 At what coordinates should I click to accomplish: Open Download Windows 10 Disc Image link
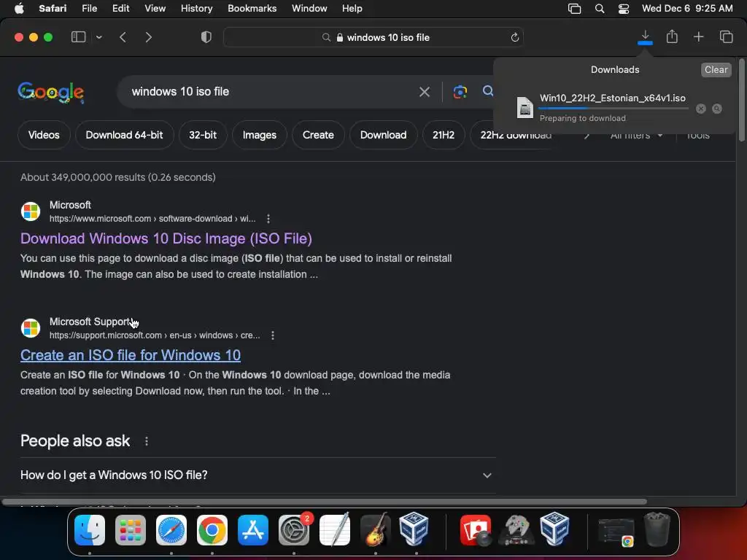(x=166, y=238)
